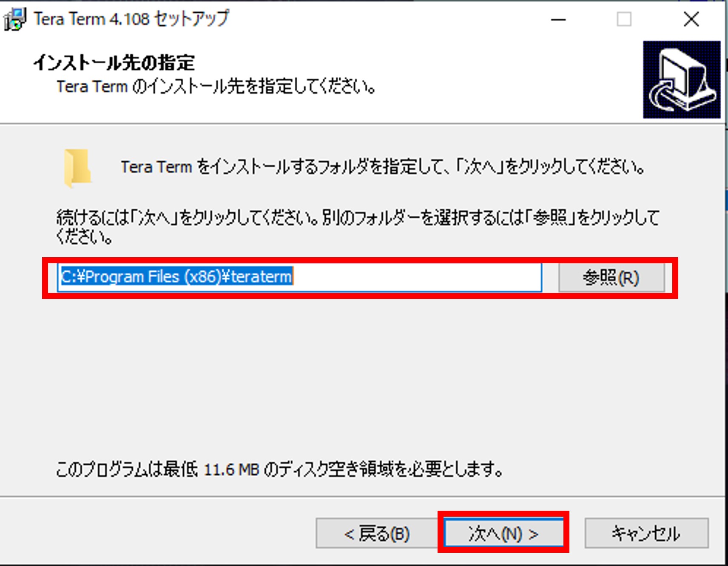Cancel installation with キャンセル button
Viewport: 728px width, 566px height.
point(646,533)
